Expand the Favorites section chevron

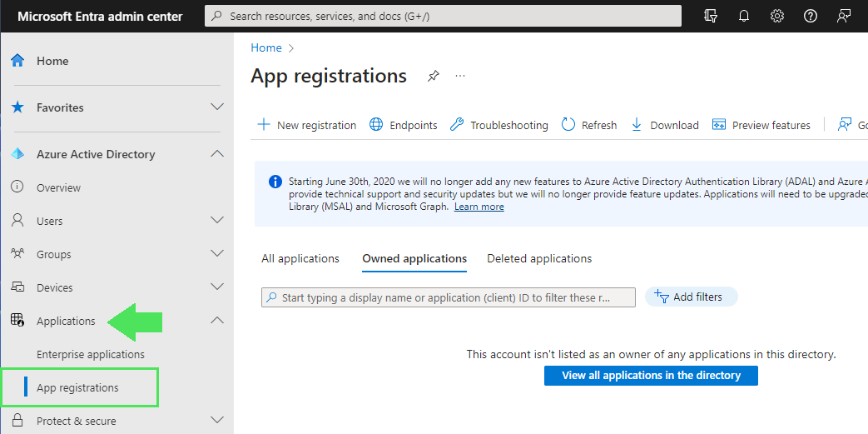[217, 107]
